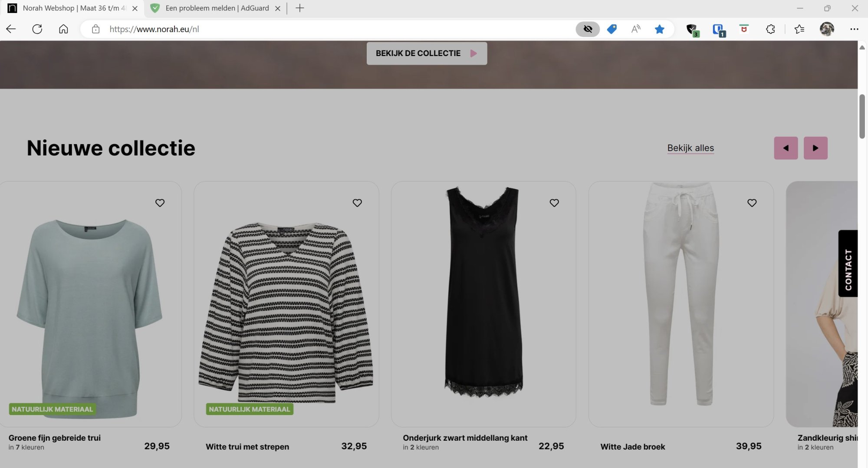Open browser Settings and more menu
This screenshot has height=468, width=868.
point(854,29)
